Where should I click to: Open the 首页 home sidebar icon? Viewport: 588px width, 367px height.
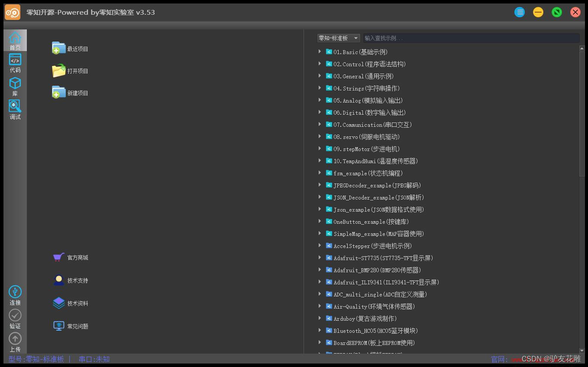coord(15,38)
